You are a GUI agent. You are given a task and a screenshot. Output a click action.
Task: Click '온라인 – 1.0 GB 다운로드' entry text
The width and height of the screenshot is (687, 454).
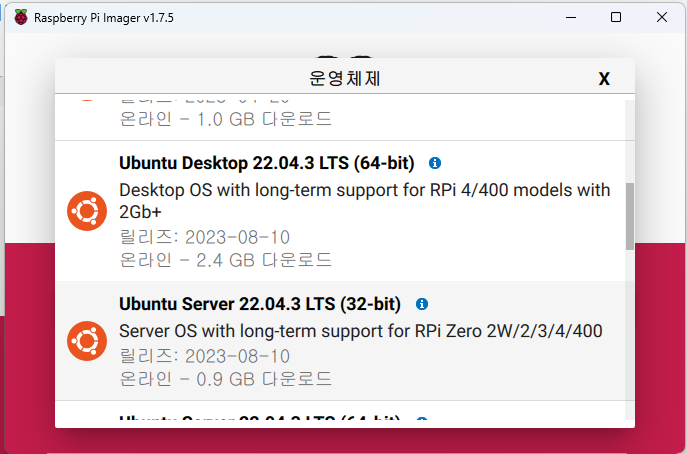[225, 119]
